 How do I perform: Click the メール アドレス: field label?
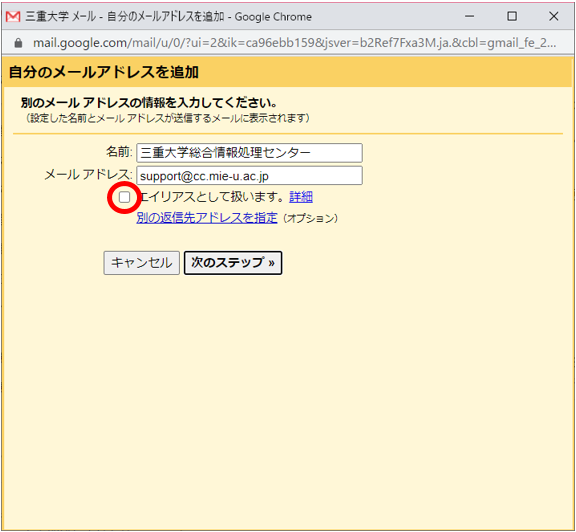click(88, 175)
